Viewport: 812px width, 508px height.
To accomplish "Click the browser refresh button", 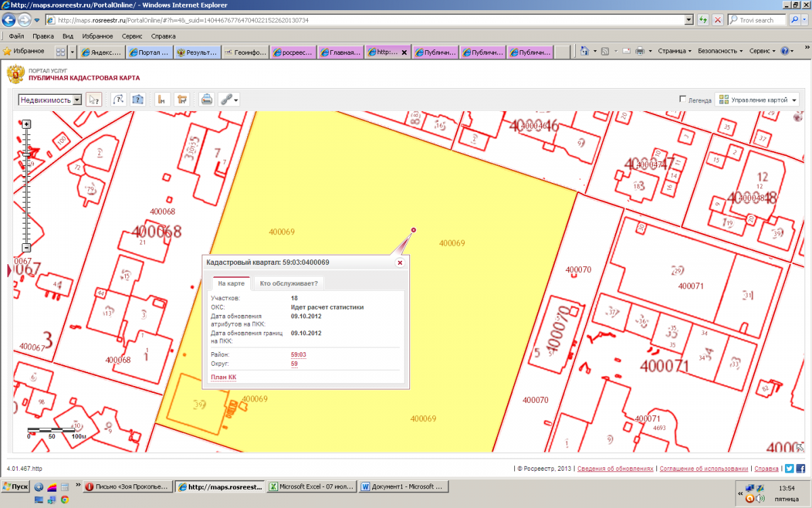I will pos(704,20).
